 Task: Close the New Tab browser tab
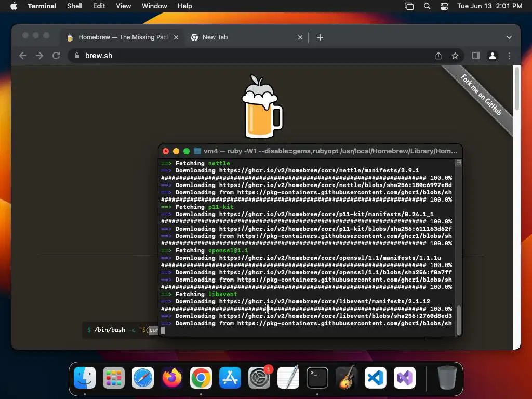[300, 37]
